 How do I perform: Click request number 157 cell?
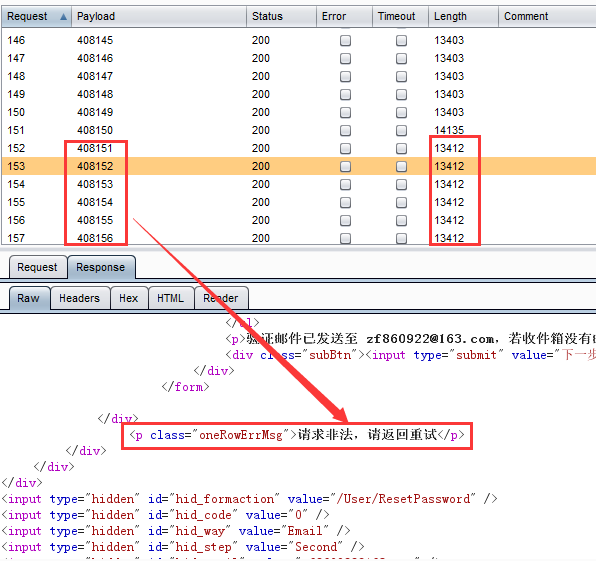click(x=16, y=238)
